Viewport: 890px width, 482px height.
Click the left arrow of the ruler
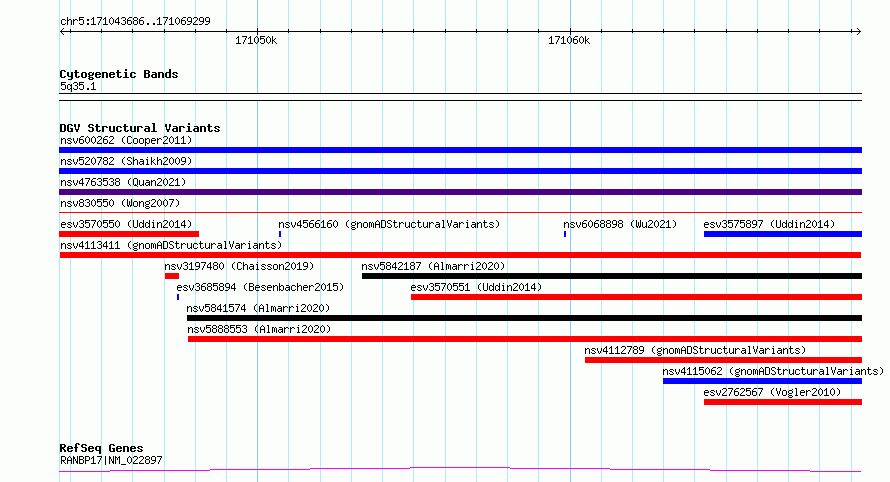point(63,31)
